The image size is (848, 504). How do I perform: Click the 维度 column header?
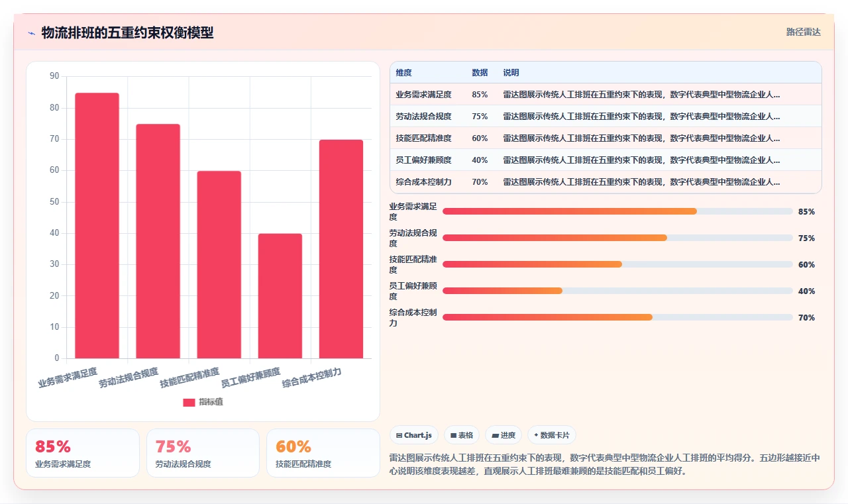click(404, 72)
